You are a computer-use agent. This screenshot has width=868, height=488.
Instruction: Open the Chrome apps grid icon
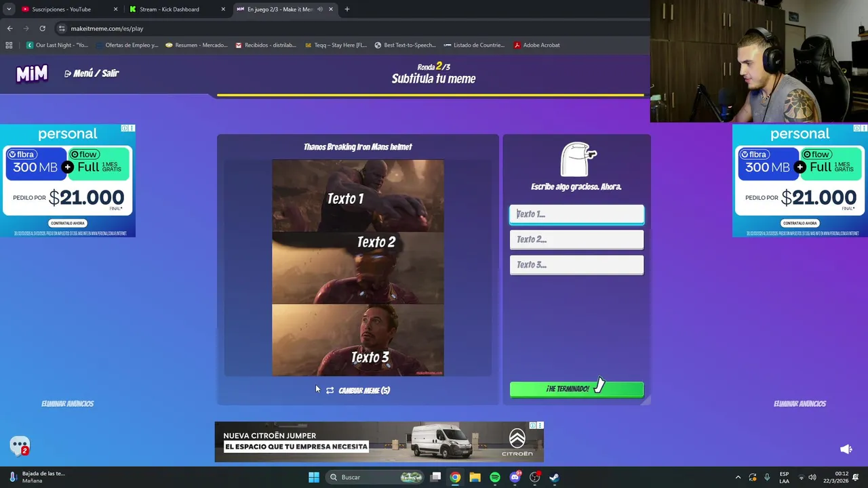point(9,45)
